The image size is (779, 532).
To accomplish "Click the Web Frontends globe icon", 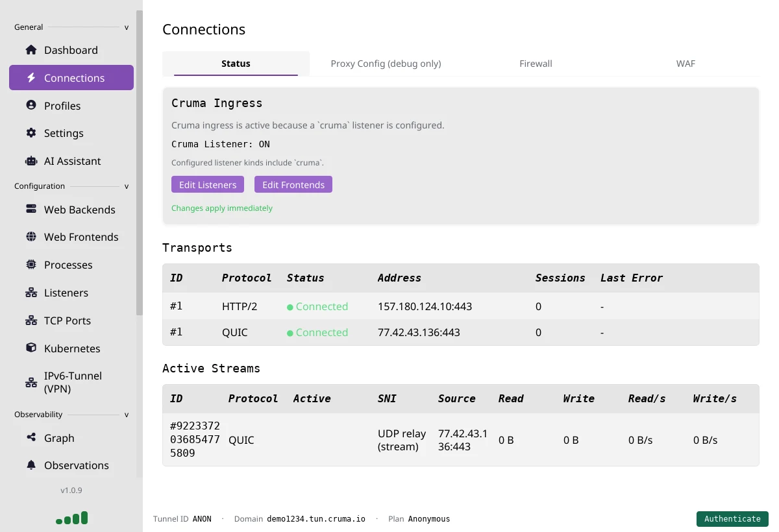I will (x=31, y=237).
